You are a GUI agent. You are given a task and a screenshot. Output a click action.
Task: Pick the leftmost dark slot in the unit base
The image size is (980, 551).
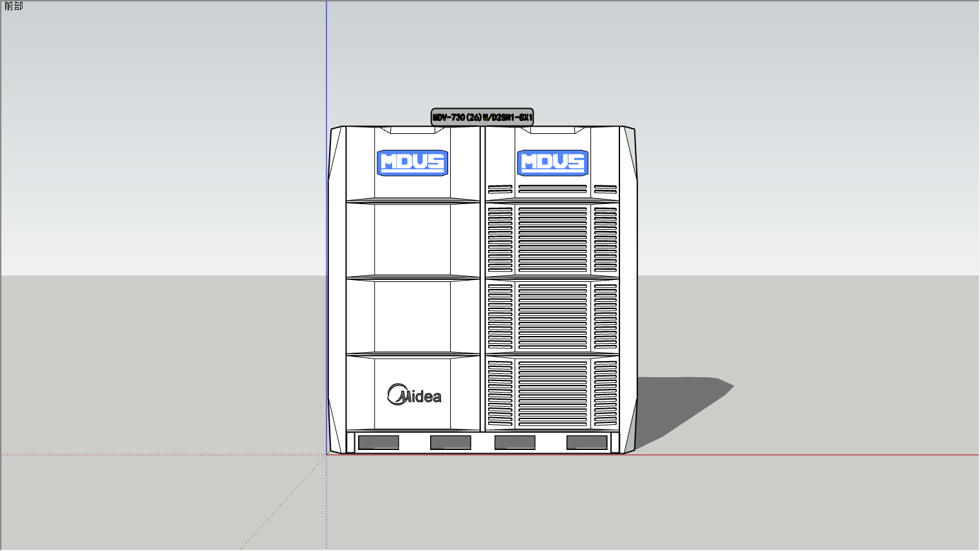pos(379,442)
